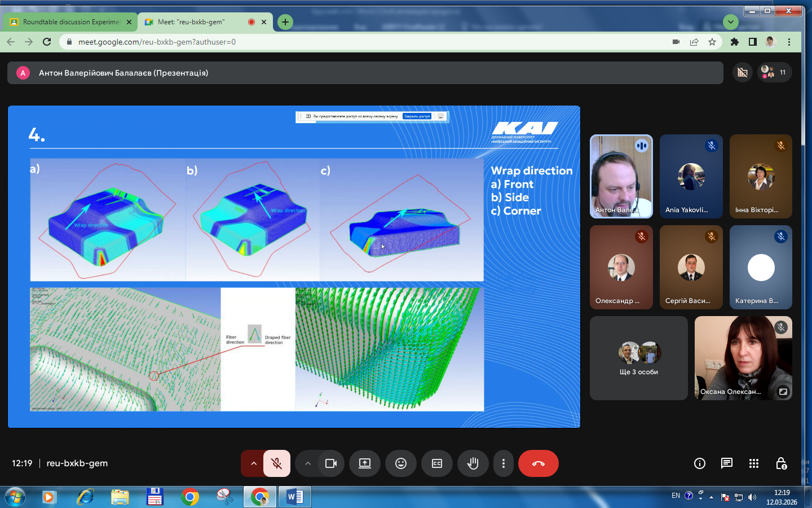Turn on closed captions

[437, 463]
